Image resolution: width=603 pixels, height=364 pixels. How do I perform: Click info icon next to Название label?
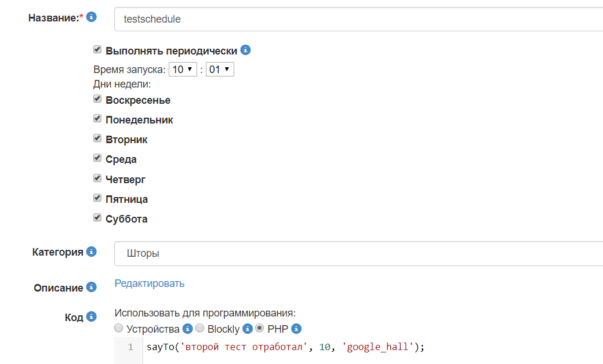[x=92, y=17]
